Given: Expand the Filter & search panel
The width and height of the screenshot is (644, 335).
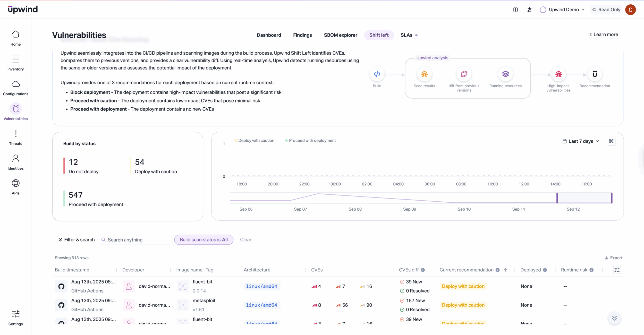Looking at the screenshot, I should pos(77,240).
